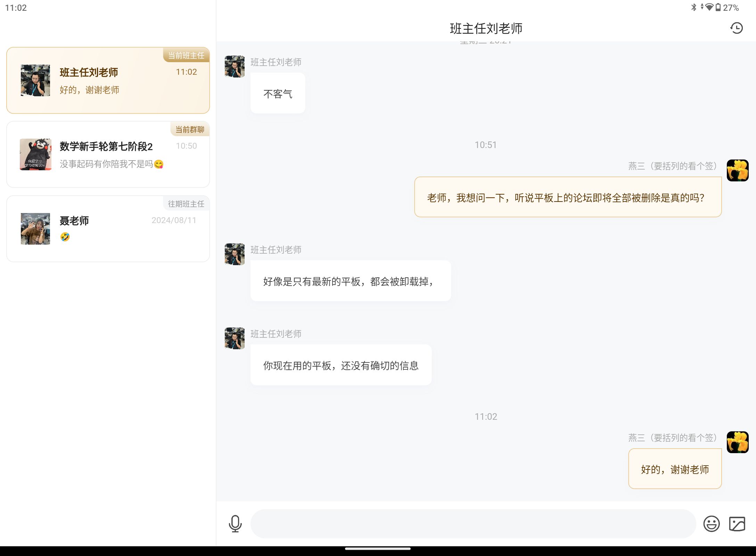Tap the message 好像是只有最新的平板，都会被卸载掉
756x556 pixels.
point(350,281)
